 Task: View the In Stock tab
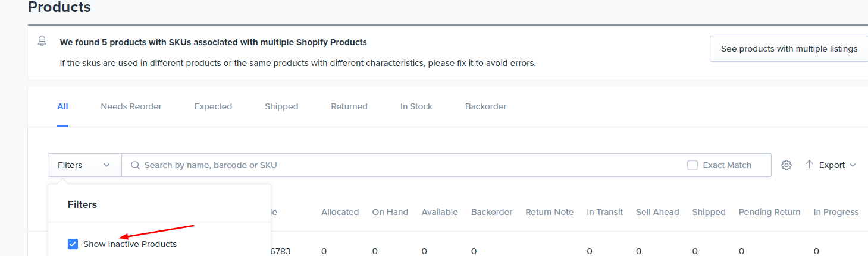(x=416, y=106)
